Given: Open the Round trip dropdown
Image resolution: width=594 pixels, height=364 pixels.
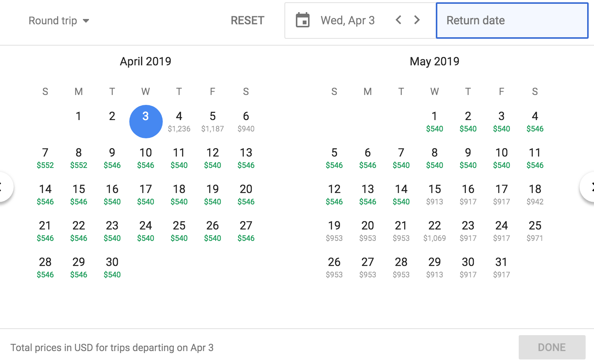Looking at the screenshot, I should point(59,21).
